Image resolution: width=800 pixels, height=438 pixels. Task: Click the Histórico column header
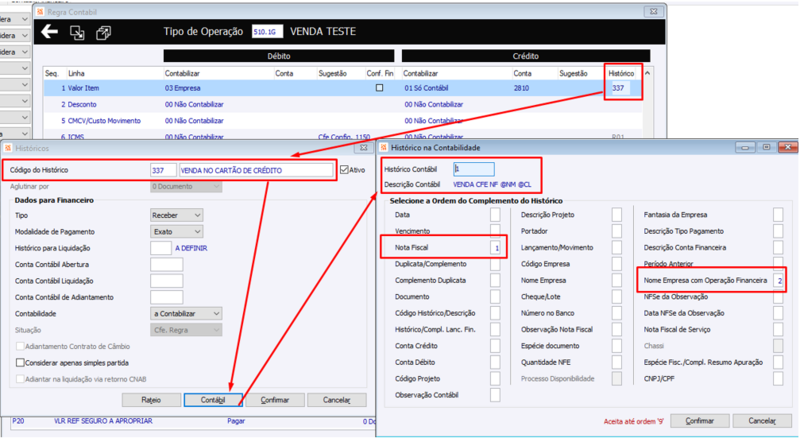click(621, 74)
